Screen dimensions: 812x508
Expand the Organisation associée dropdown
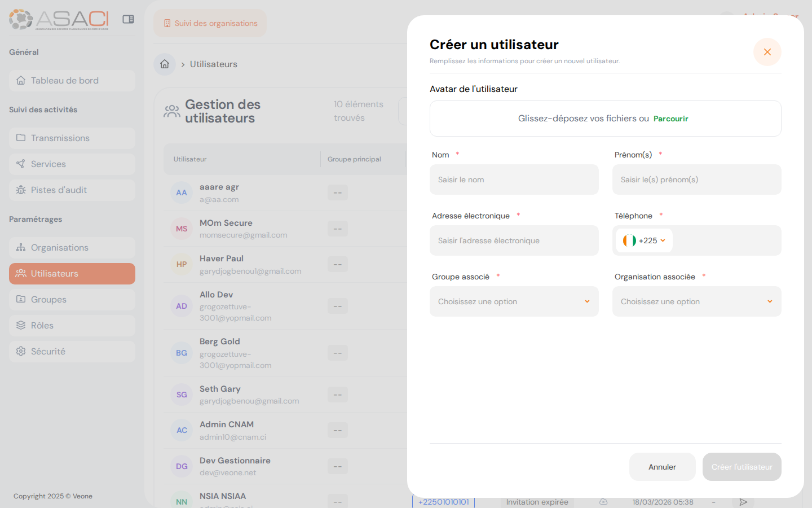point(696,301)
